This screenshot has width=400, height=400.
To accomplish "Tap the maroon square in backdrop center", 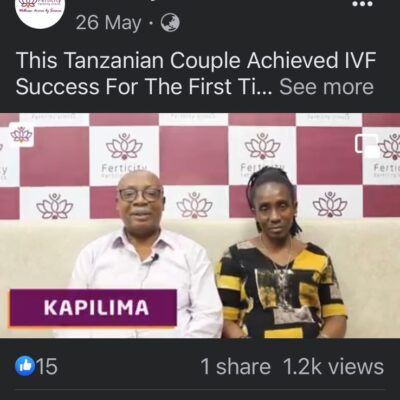I will (x=194, y=155).
